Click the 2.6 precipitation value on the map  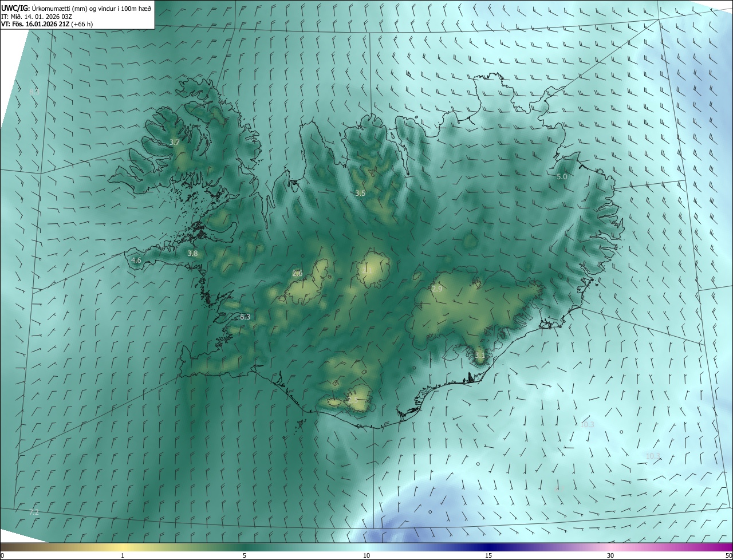tap(297, 273)
